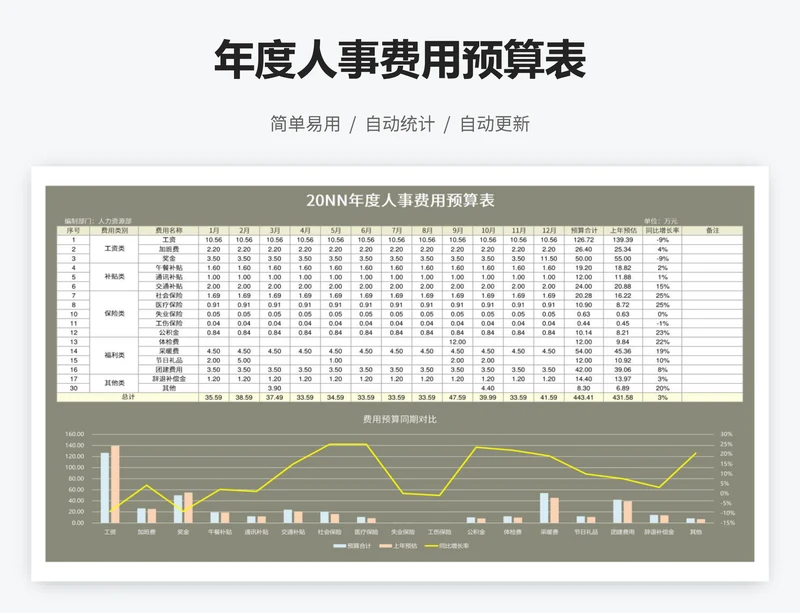Click the blue 采暖费 bar in the chart

[x=544, y=508]
